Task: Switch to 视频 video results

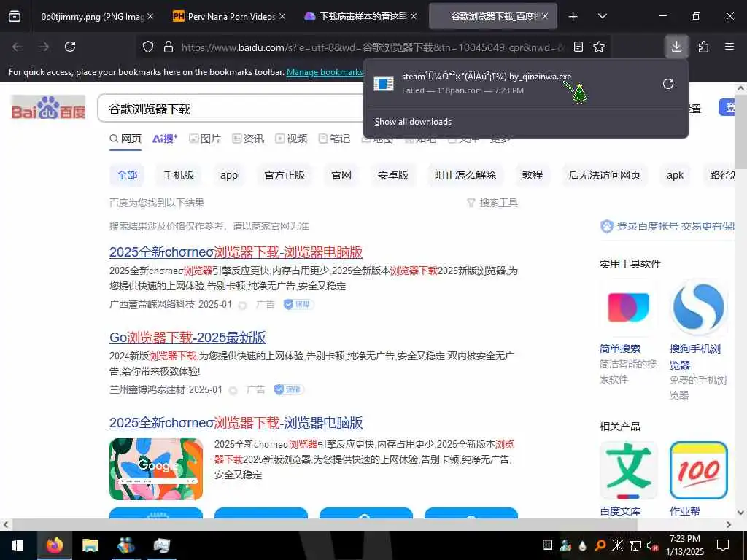Action: [292, 139]
